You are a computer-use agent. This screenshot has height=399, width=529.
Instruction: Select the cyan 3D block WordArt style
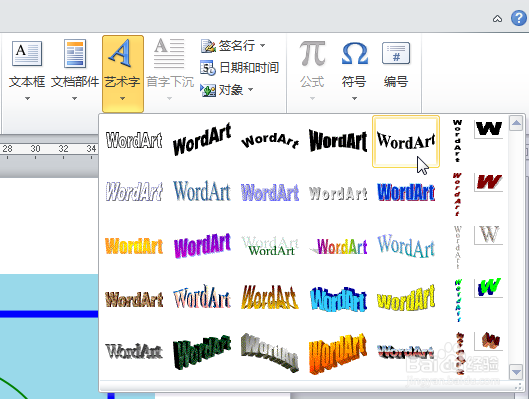(338, 299)
